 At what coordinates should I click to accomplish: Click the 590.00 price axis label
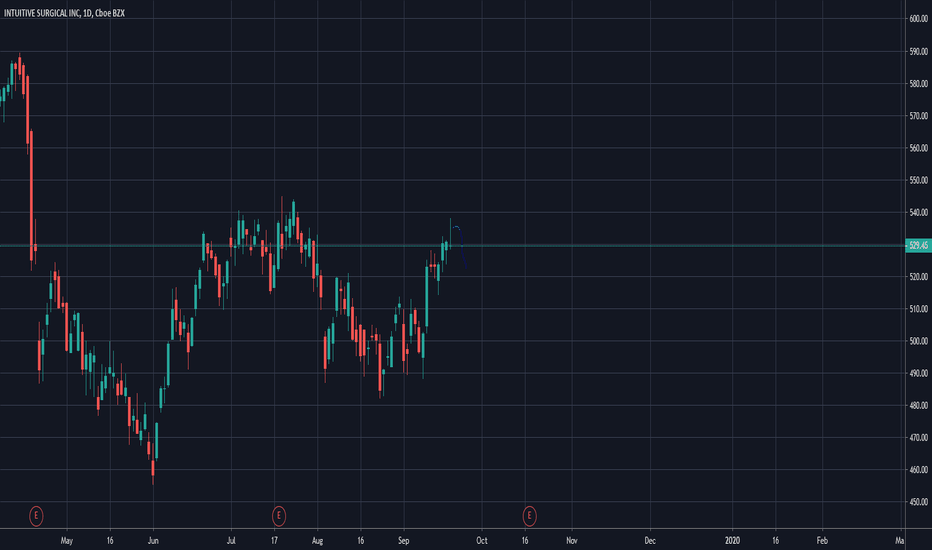tap(918, 52)
